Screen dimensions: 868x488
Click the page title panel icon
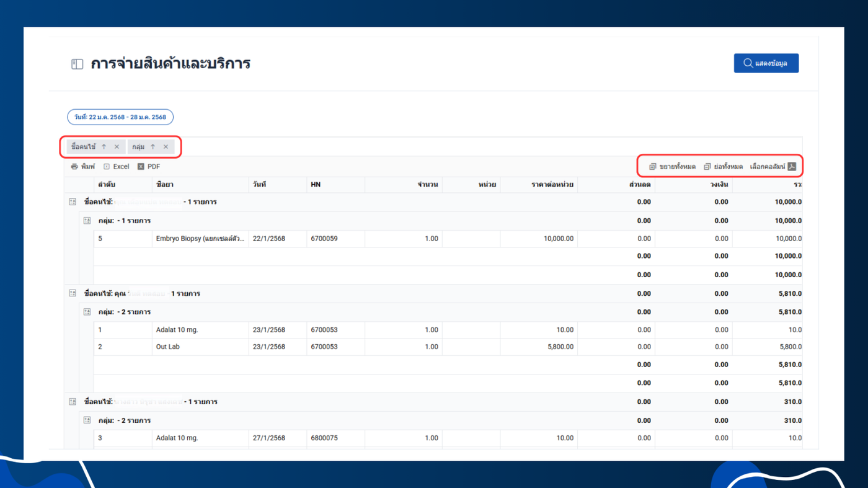[x=77, y=64]
